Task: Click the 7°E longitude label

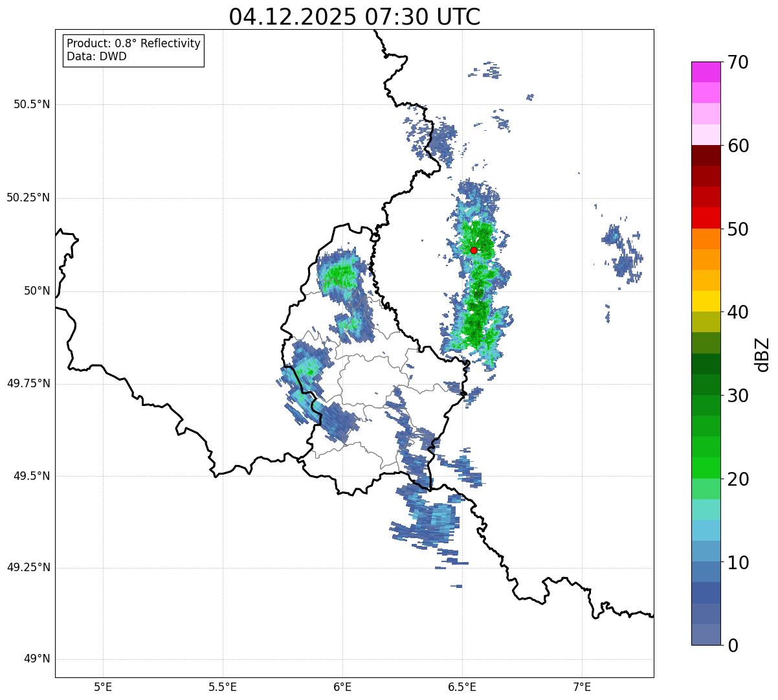Action: [x=582, y=687]
